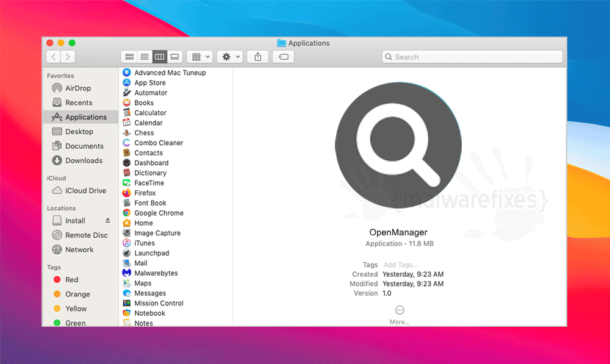Click the More button in preview

(x=400, y=315)
